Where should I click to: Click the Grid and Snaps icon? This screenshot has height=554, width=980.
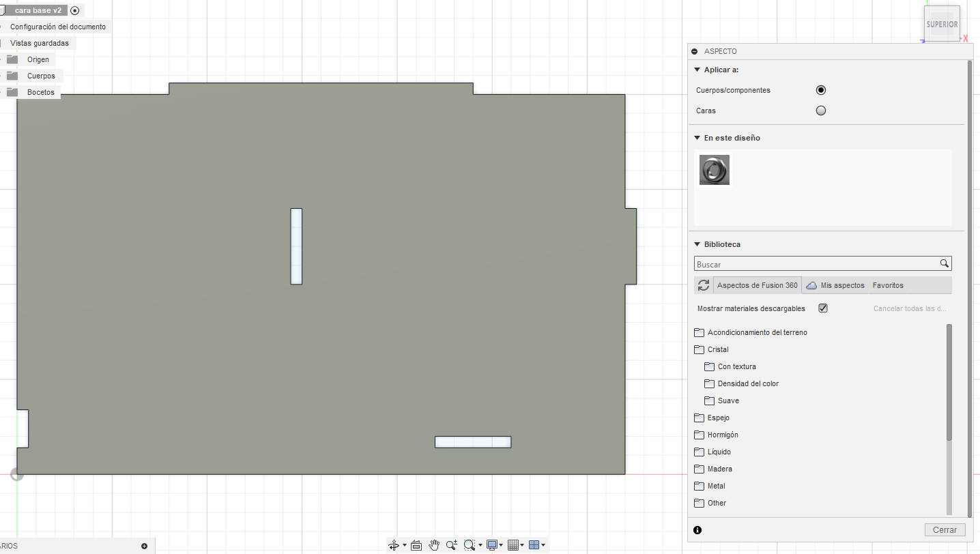point(513,545)
